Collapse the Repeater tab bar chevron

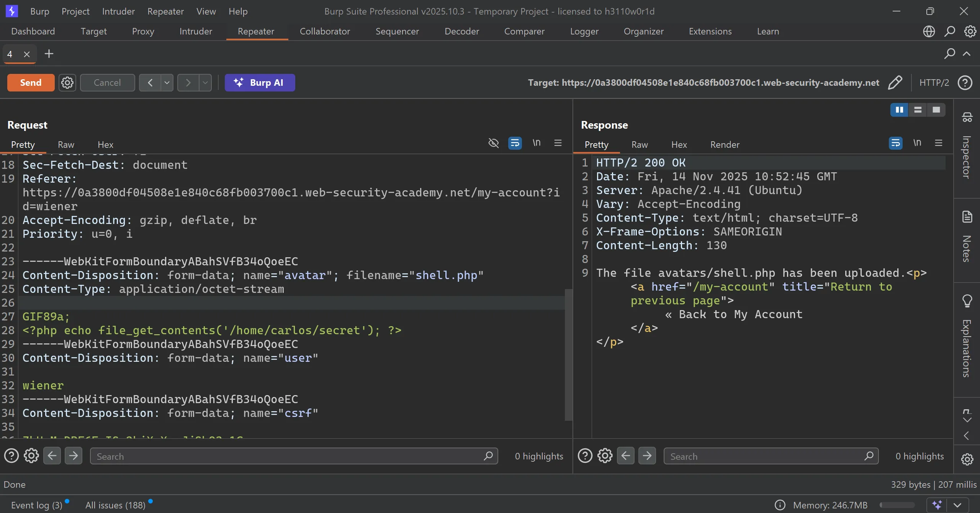967,54
